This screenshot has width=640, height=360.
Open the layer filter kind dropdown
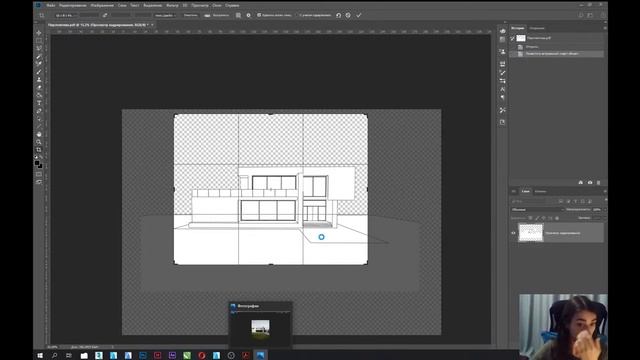coord(529,201)
